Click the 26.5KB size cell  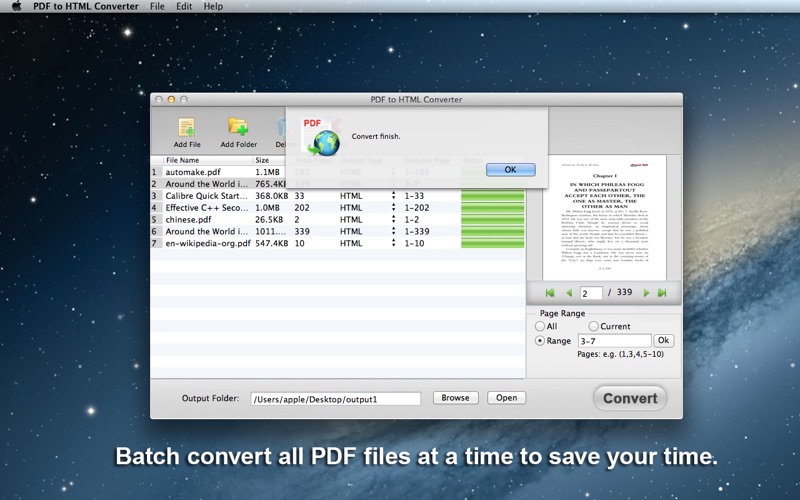pos(269,219)
